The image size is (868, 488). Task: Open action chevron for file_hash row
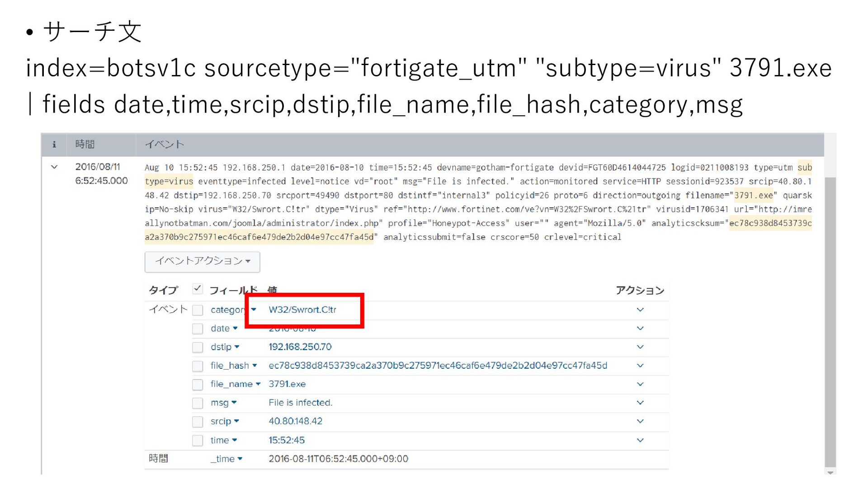(640, 366)
